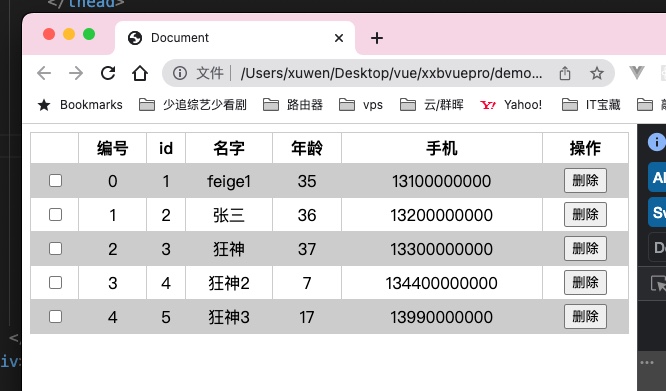
Task: Click the age cell 36
Action: pyautogui.click(x=307, y=215)
